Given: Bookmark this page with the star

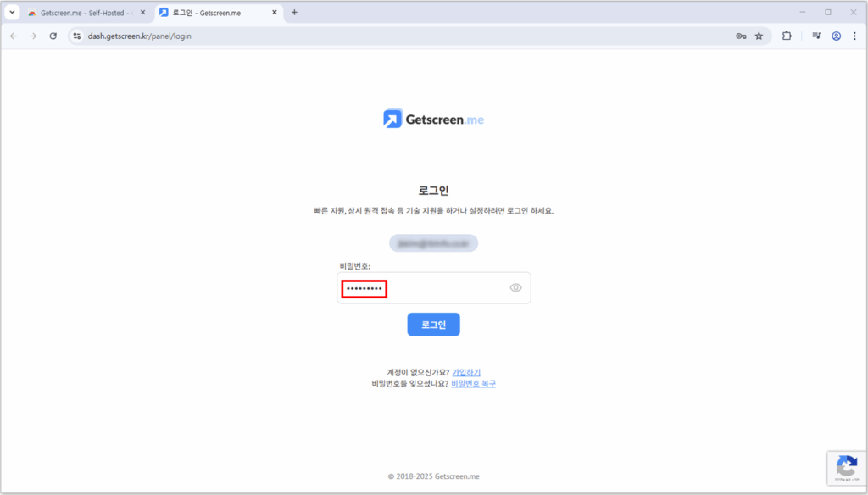Looking at the screenshot, I should [x=759, y=36].
